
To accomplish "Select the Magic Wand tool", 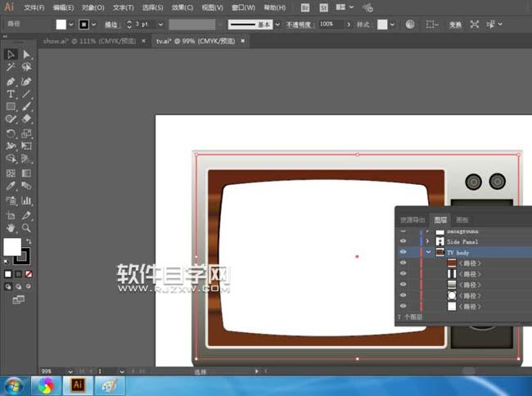I will 11,68.
